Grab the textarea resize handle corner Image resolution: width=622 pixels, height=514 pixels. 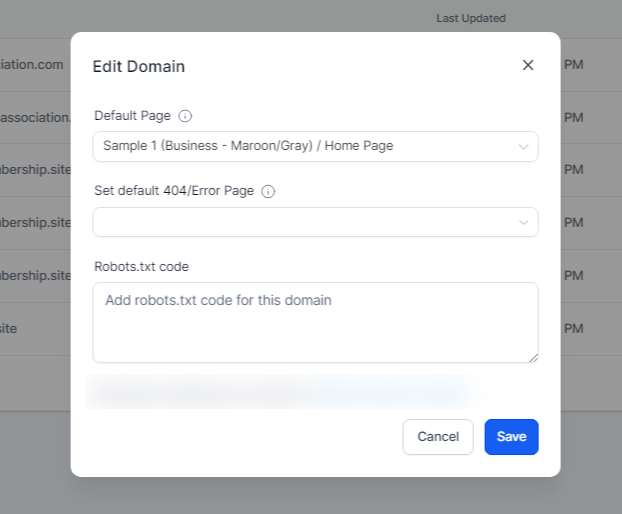[x=534, y=358]
